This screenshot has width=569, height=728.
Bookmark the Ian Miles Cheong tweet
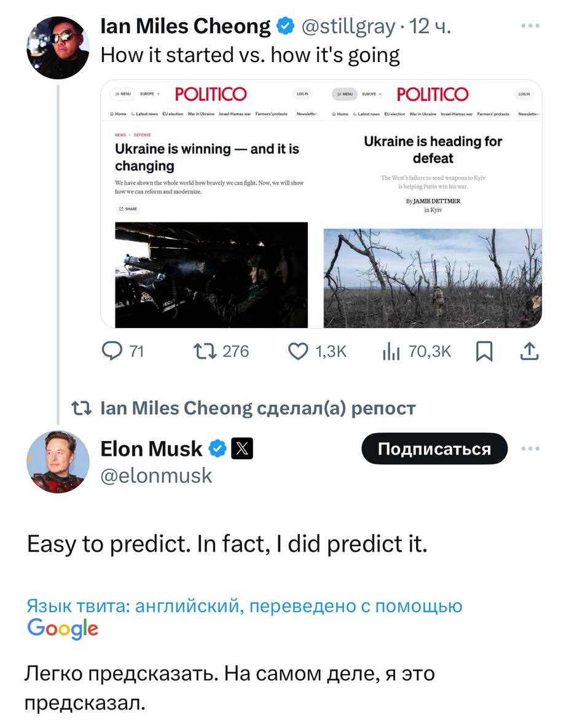tap(485, 352)
